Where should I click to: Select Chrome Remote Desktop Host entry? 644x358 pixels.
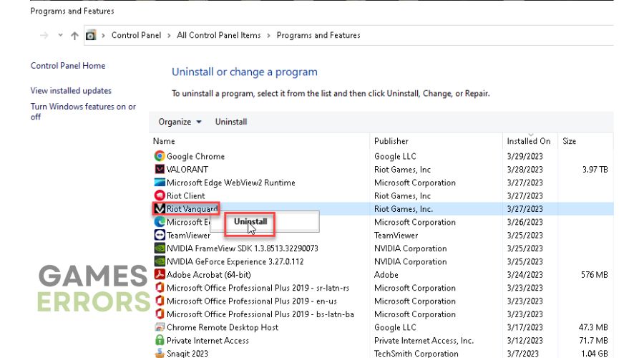coord(223,327)
